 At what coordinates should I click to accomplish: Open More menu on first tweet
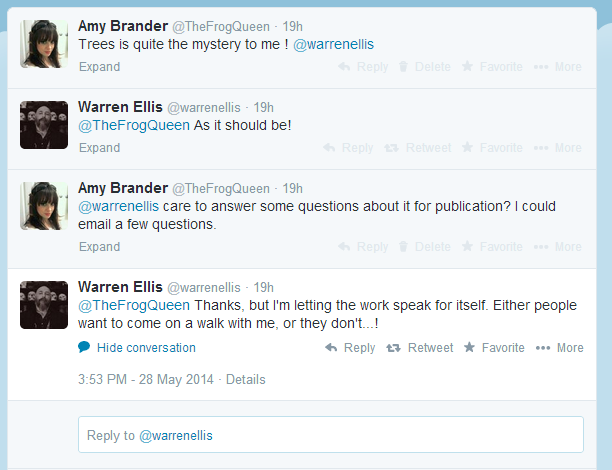click(558, 67)
